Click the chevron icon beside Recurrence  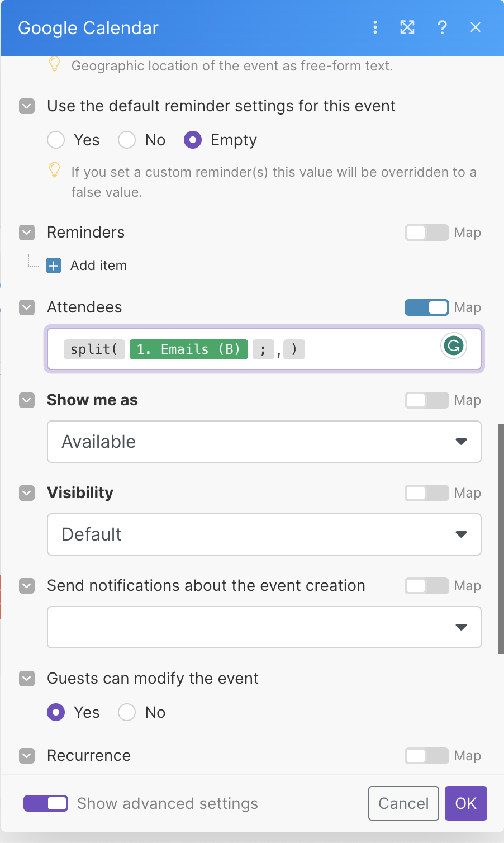coord(27,756)
